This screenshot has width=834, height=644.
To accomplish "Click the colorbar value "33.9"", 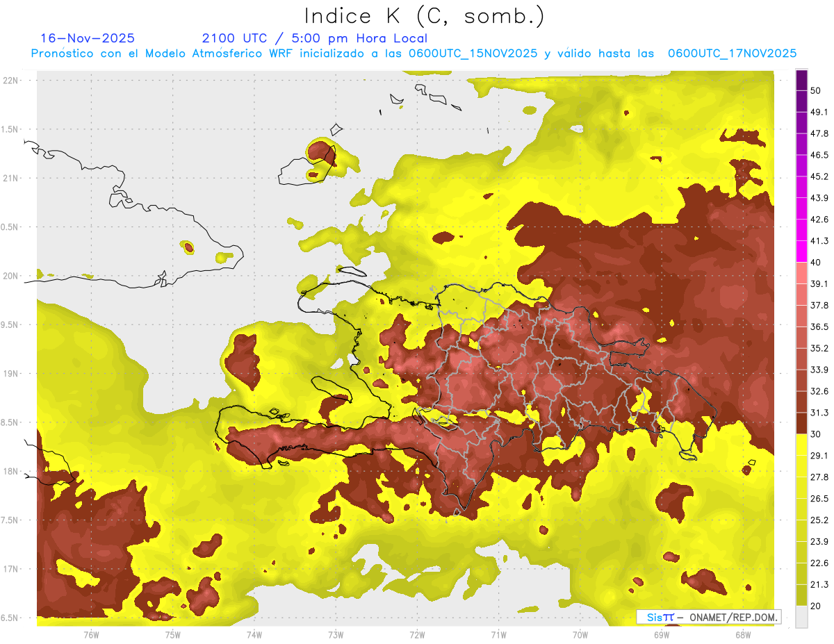I will tap(819, 369).
